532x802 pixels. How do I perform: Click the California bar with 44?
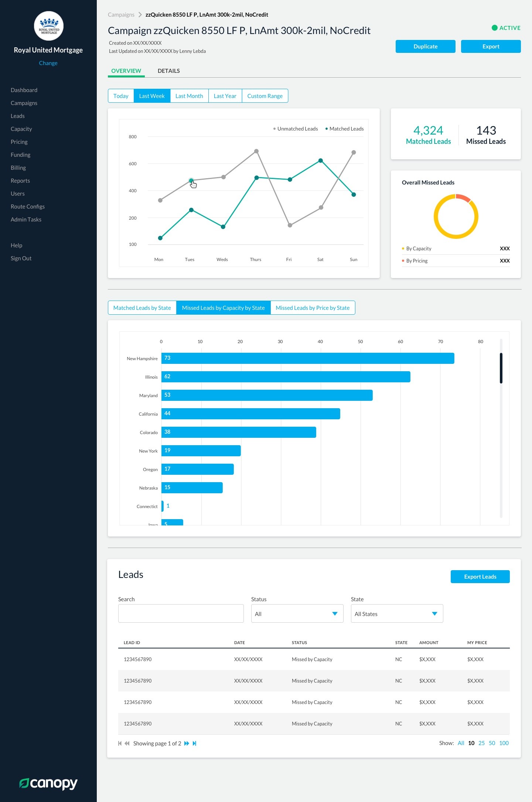tap(251, 414)
